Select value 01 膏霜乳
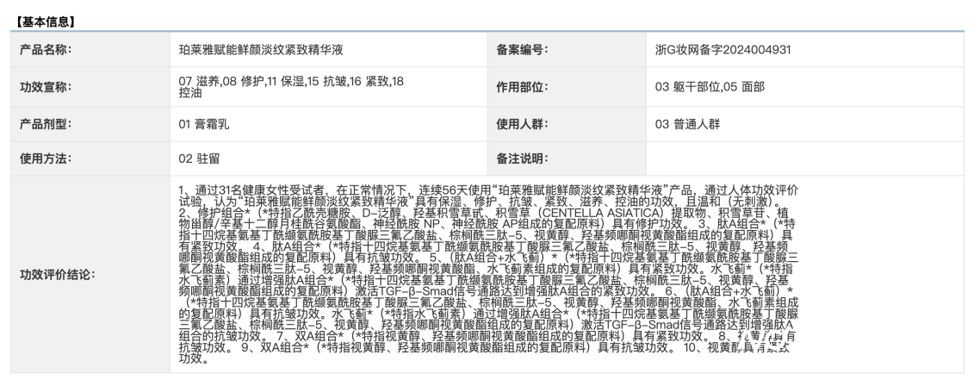The height and width of the screenshot is (386, 980). (204, 124)
